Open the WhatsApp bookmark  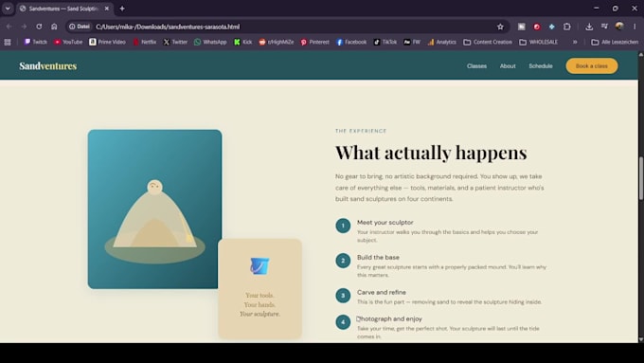tap(210, 42)
